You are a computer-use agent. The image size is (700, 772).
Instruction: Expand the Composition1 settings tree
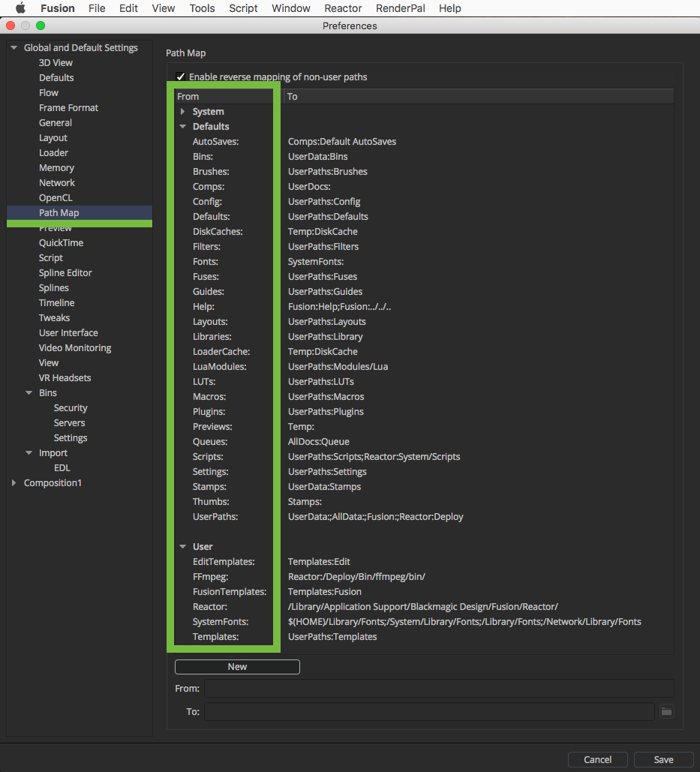(x=14, y=483)
